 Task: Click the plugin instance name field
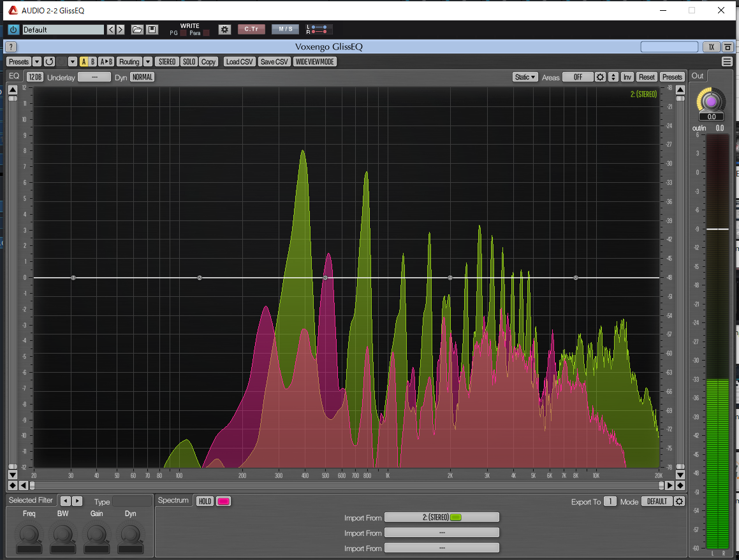669,47
